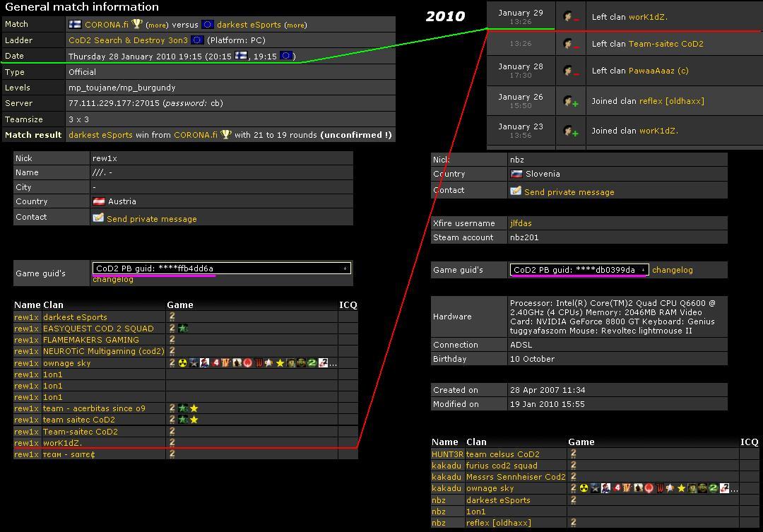Click the message icon in rew1x's Contact row

[x=98, y=218]
